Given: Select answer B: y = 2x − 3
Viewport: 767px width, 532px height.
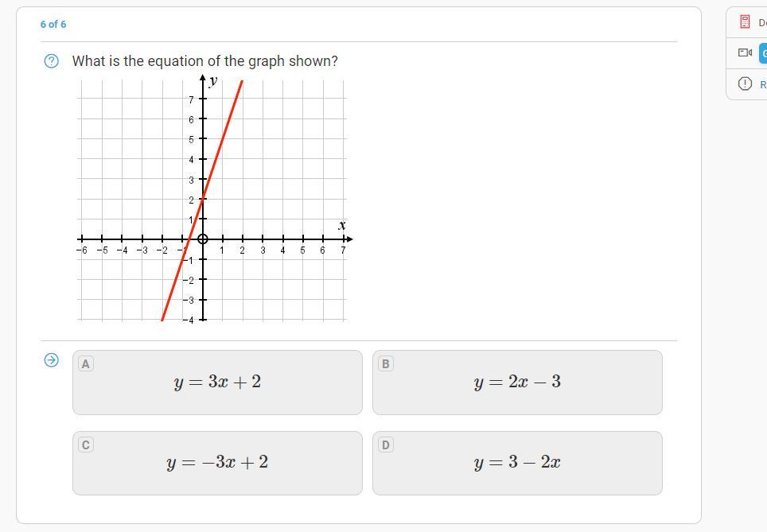Looking at the screenshot, I should [517, 382].
